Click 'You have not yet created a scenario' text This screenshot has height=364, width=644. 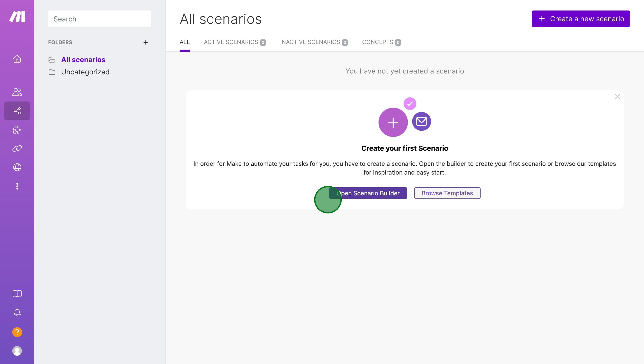[x=404, y=71]
